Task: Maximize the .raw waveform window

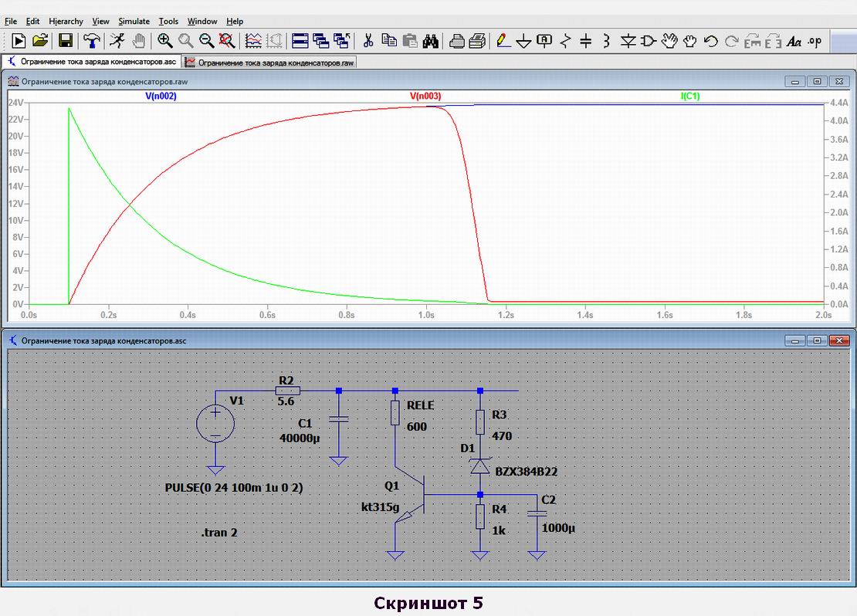Action: point(817,82)
